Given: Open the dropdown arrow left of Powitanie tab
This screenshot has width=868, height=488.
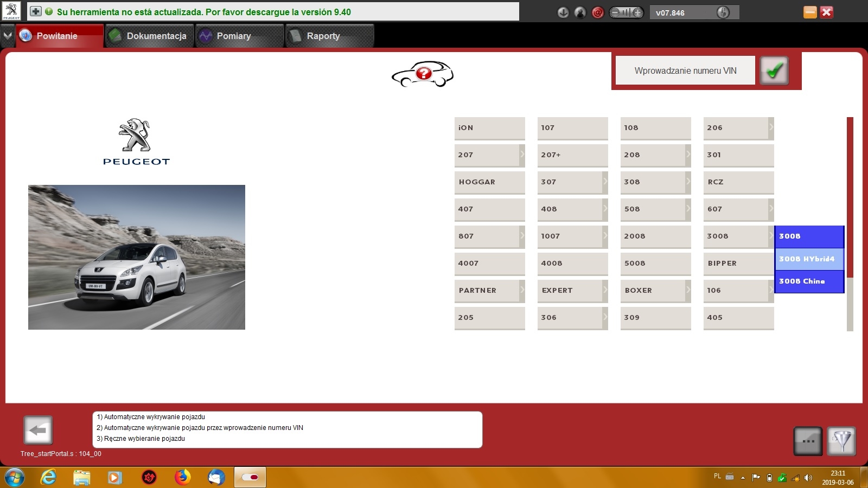Looking at the screenshot, I should tap(8, 36).
